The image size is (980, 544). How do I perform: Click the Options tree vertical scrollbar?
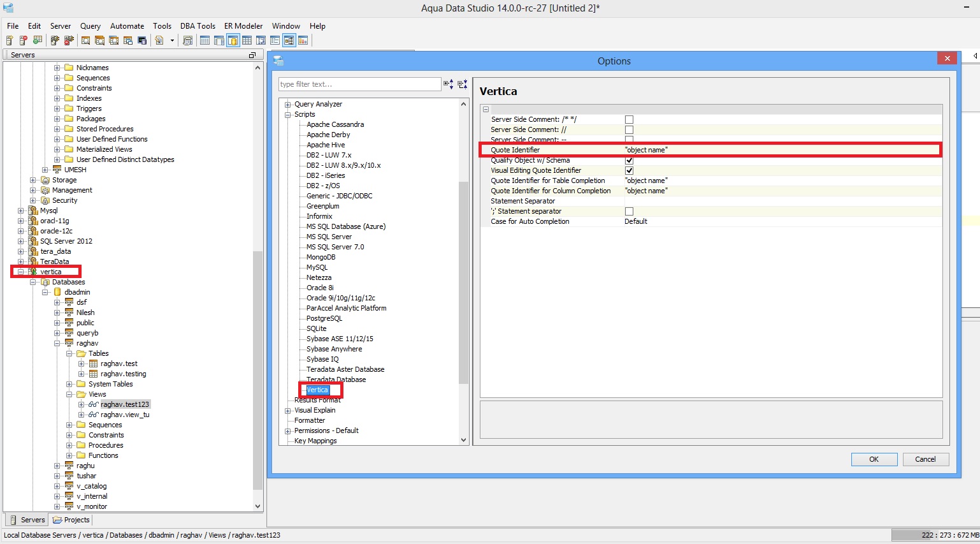tap(463, 283)
